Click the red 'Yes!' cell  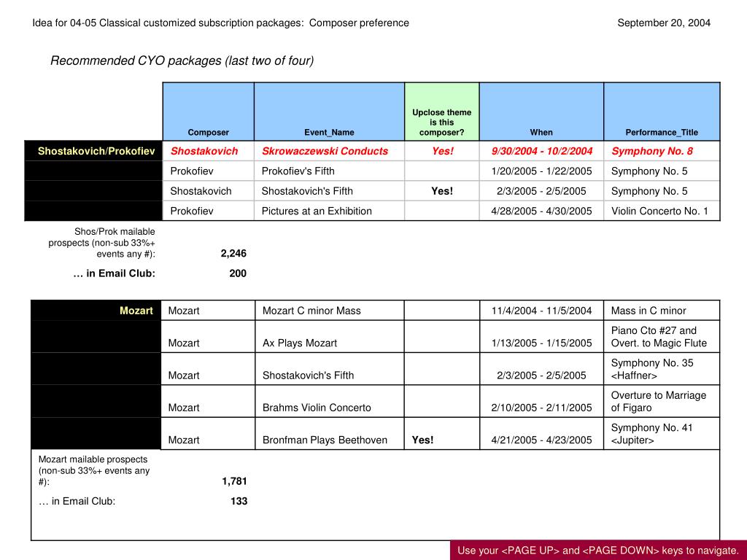click(x=443, y=151)
